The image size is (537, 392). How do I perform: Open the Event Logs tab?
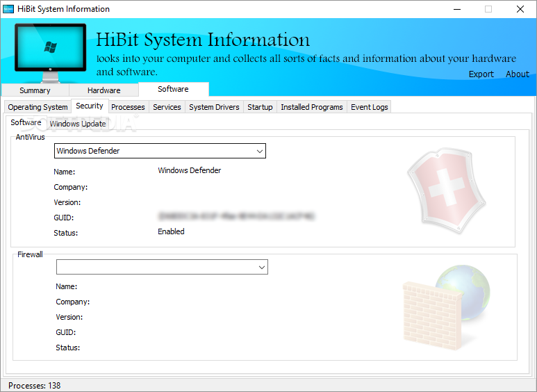pos(369,107)
